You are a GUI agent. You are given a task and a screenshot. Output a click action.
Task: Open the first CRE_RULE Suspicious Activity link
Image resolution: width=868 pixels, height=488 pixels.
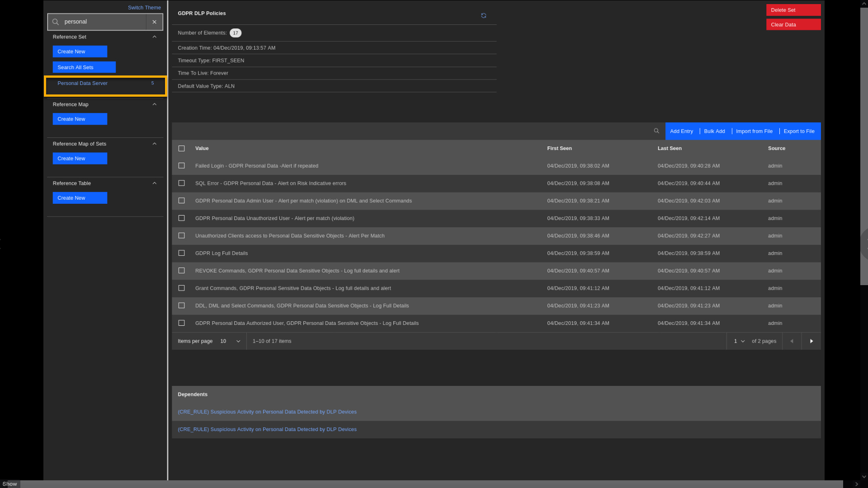pos(267,412)
